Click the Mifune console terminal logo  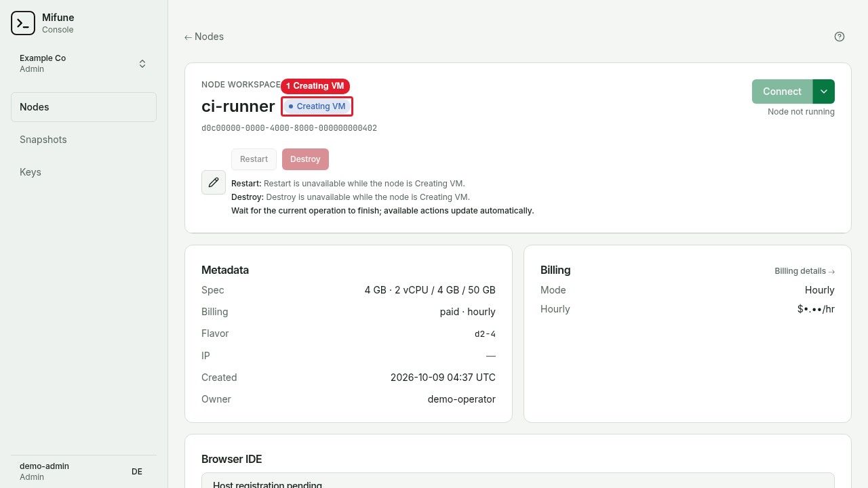23,23
